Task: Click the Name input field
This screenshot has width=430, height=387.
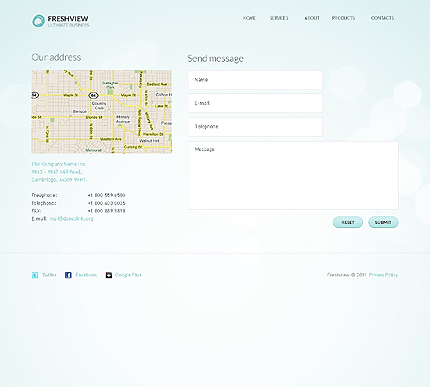Action: pos(255,80)
